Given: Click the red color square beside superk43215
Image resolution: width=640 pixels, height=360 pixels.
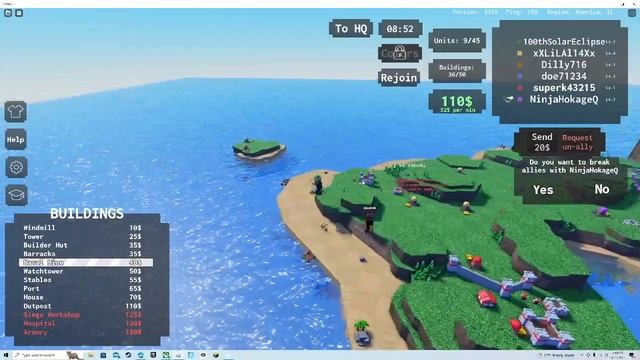Looking at the screenshot, I should [x=520, y=87].
